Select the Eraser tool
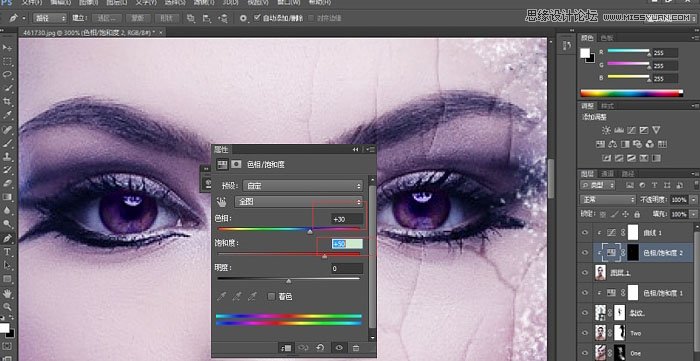The image size is (700, 361). [x=7, y=183]
